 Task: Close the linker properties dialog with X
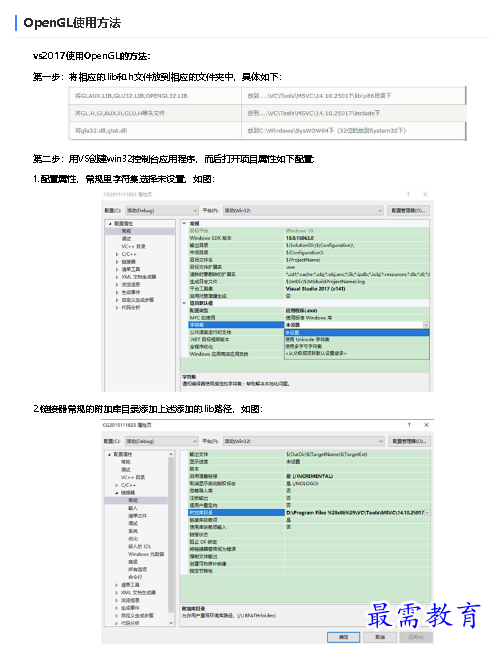point(426,425)
